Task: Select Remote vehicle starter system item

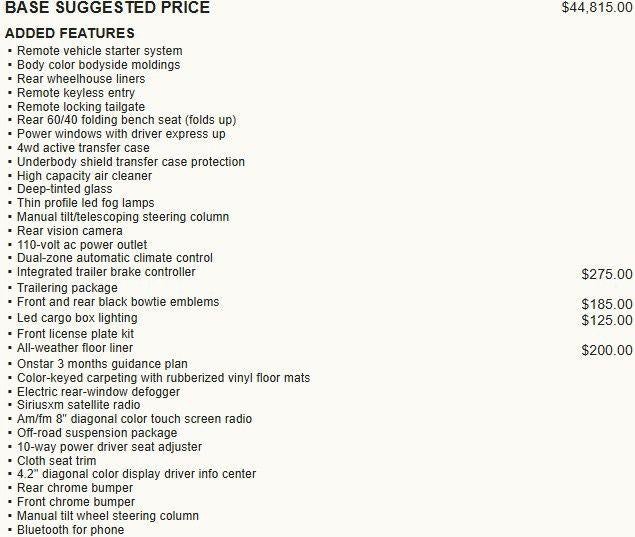Action: point(100,51)
